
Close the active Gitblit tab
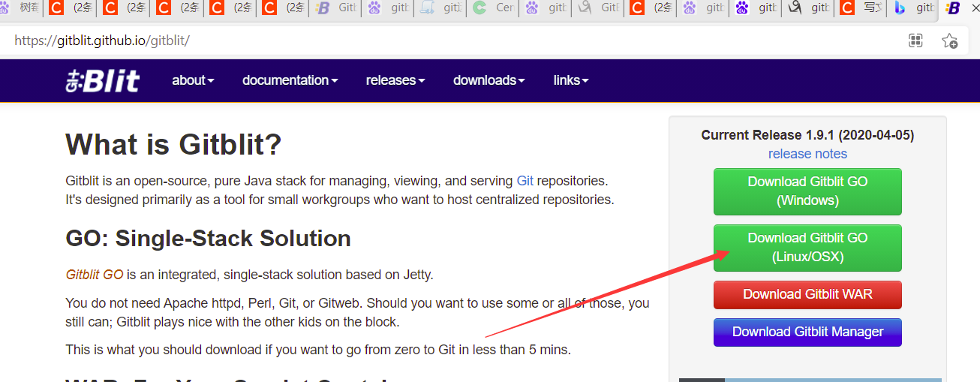coord(974,8)
